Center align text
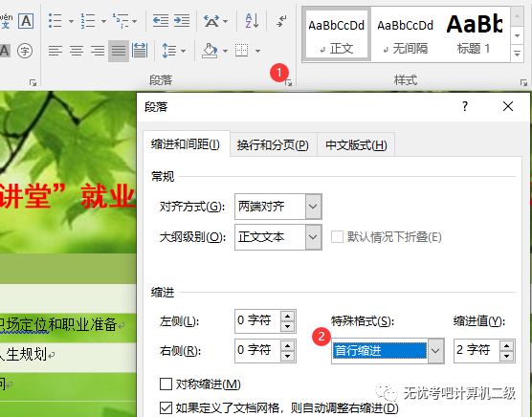The width and height of the screenshot is (532, 417). pos(77,51)
